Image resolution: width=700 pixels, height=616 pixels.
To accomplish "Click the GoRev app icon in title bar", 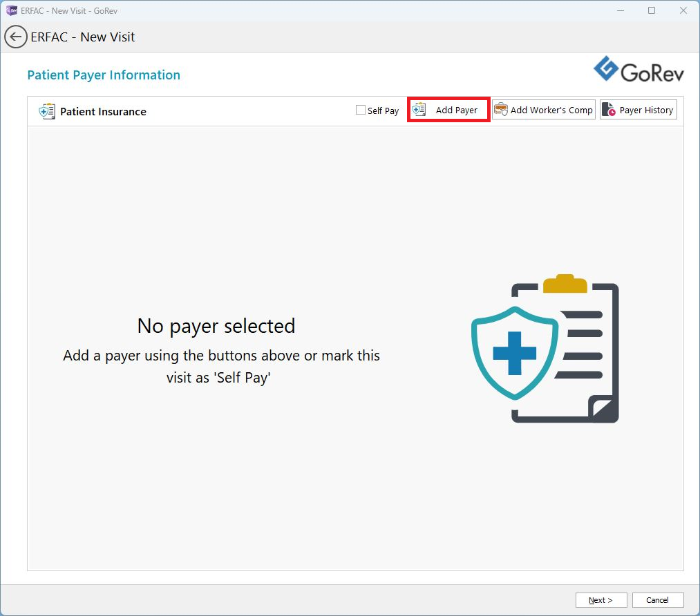I will click(11, 11).
